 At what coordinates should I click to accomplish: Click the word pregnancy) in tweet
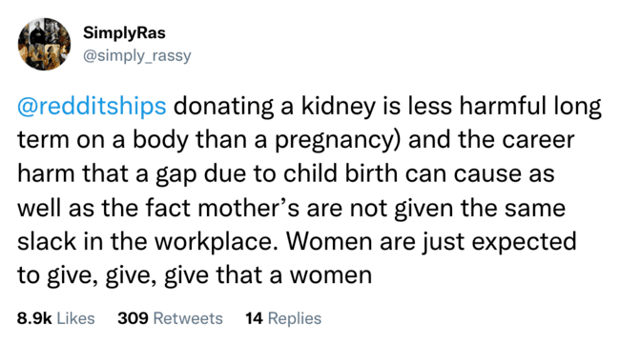click(338, 140)
